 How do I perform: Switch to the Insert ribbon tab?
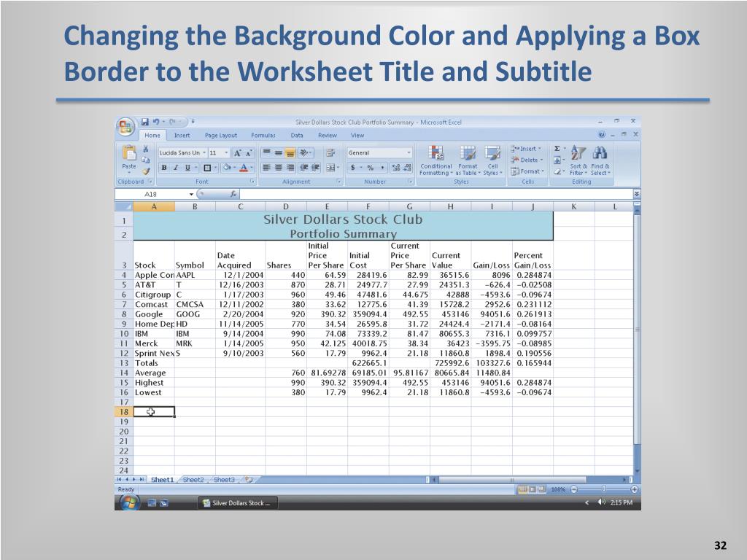click(x=182, y=135)
